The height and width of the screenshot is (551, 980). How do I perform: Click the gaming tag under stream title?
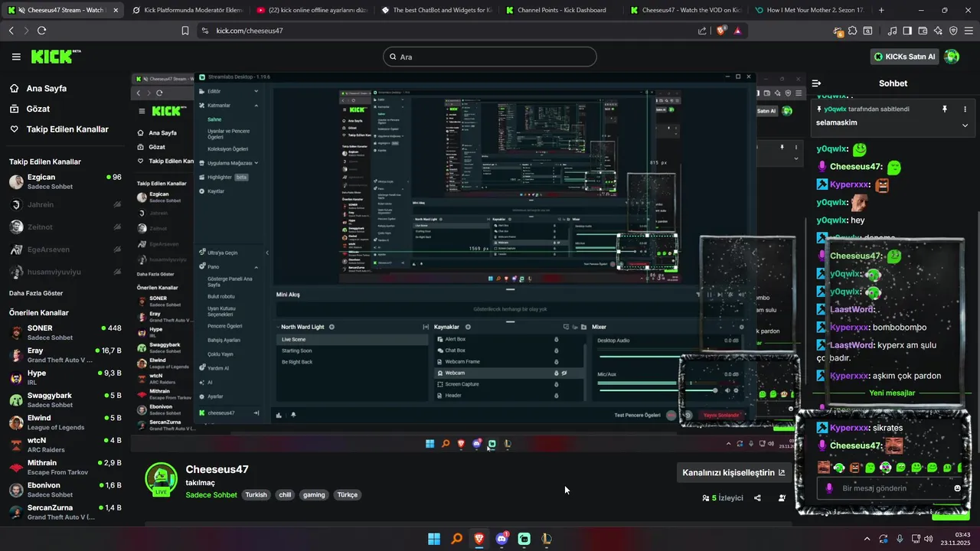[x=314, y=495]
